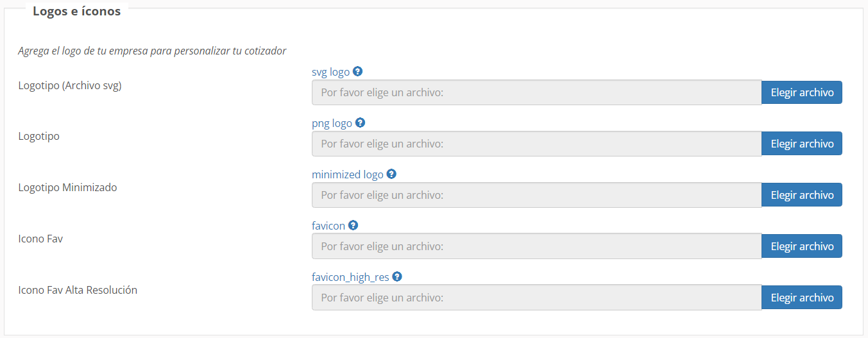Click the png logo label text
Screen dimensions: 868x338
click(332, 123)
